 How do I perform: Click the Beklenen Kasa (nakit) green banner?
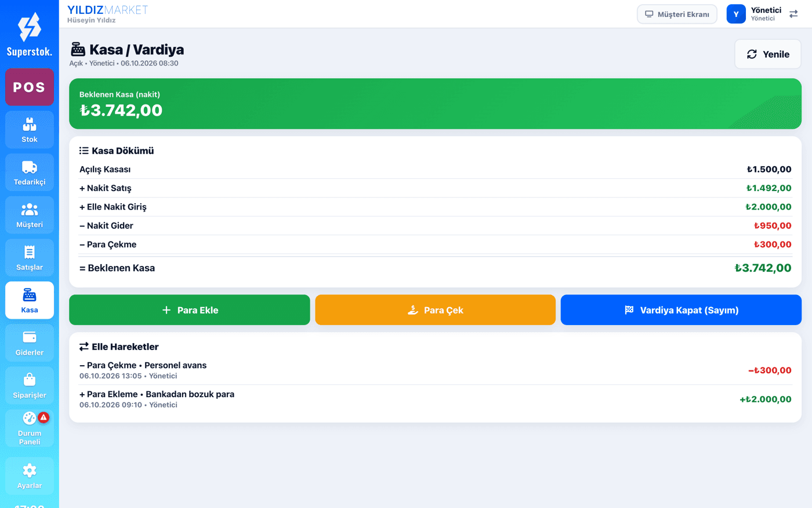click(435, 104)
